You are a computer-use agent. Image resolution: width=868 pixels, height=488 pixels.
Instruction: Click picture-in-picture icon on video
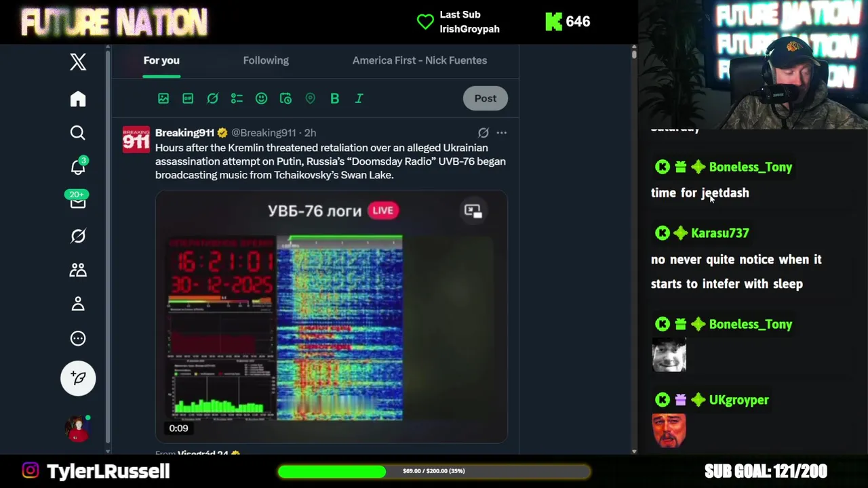473,210
